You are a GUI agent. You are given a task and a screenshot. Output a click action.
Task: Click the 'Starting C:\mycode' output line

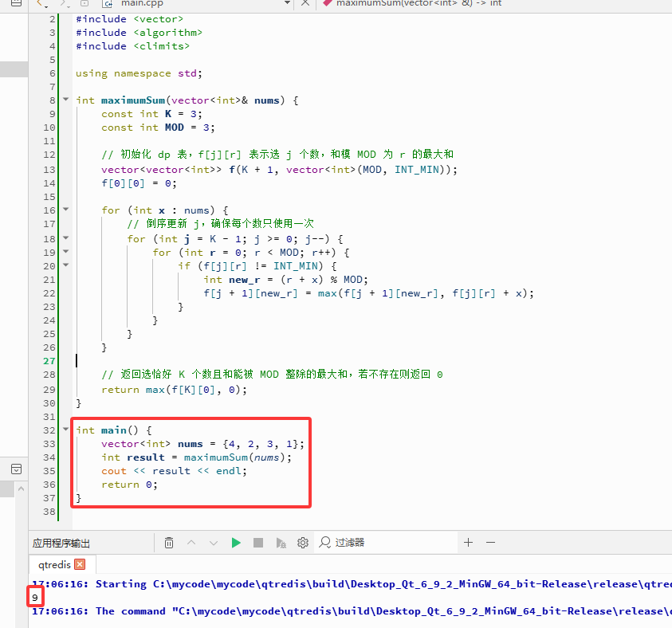[x=352, y=584]
